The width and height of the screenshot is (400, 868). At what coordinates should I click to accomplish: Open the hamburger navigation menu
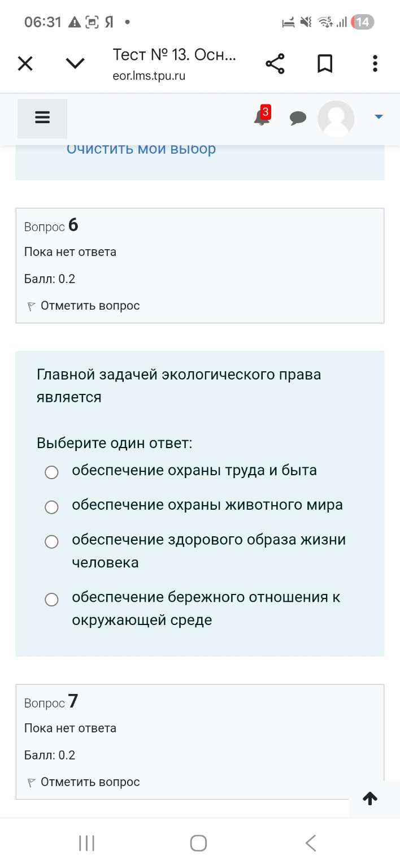coord(42,118)
